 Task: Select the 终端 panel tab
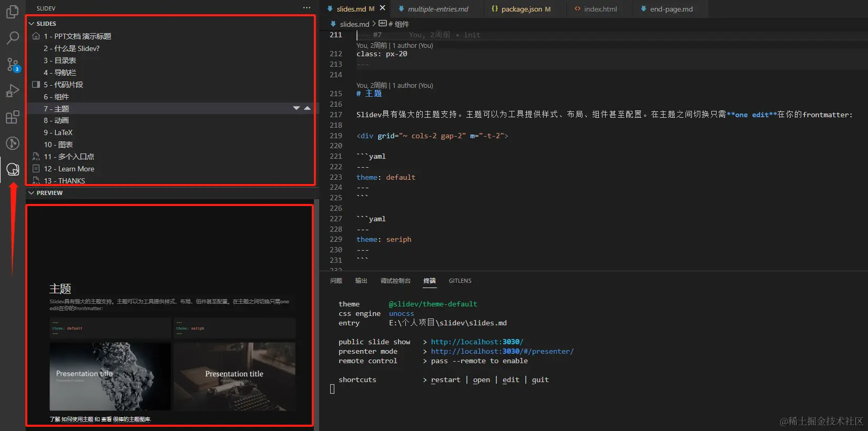click(430, 281)
